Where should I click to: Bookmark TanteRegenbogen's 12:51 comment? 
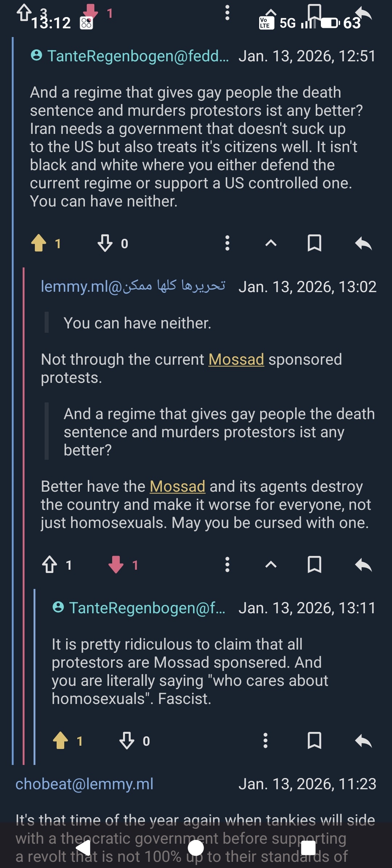point(314,243)
